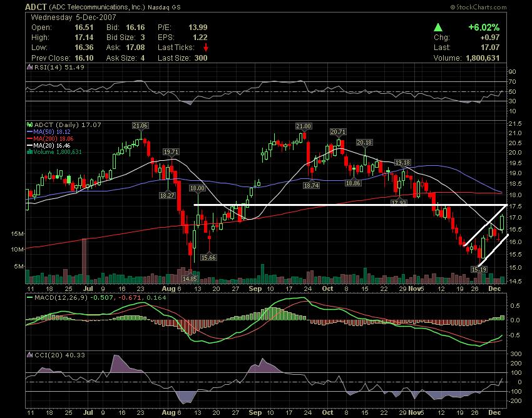The width and height of the screenshot is (532, 418).
Task: Click the green up-triangle change indicator
Action: [x=438, y=28]
